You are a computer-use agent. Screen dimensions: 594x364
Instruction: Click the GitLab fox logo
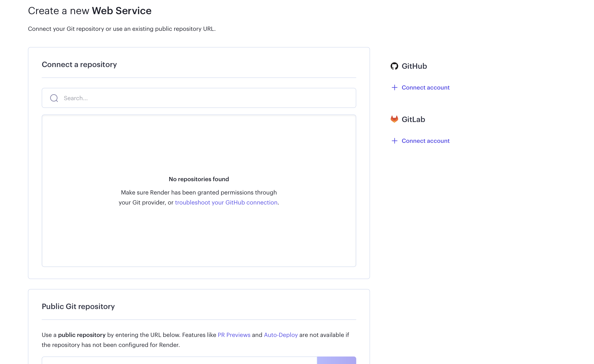tap(394, 119)
